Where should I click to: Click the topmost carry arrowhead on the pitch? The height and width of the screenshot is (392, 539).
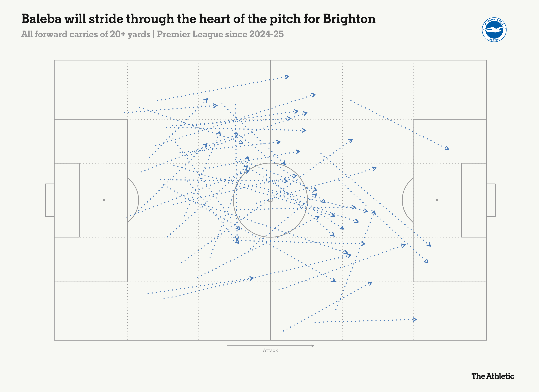(287, 77)
